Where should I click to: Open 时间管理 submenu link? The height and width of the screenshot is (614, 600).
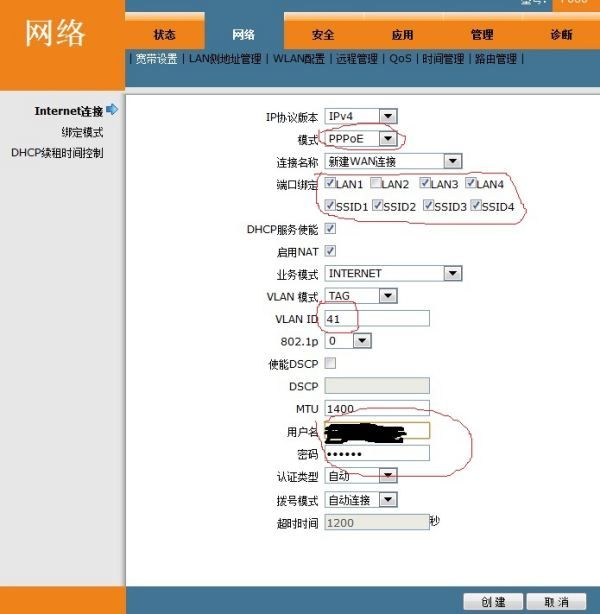[x=443, y=59]
